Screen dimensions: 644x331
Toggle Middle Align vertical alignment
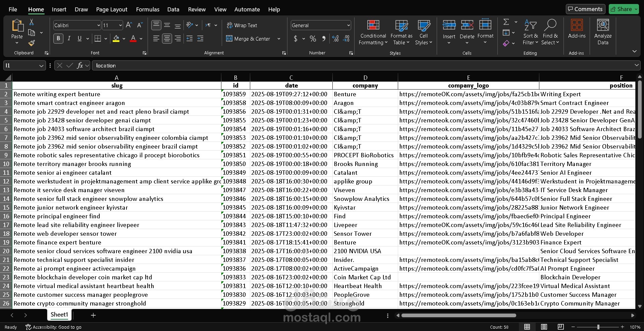point(167,25)
